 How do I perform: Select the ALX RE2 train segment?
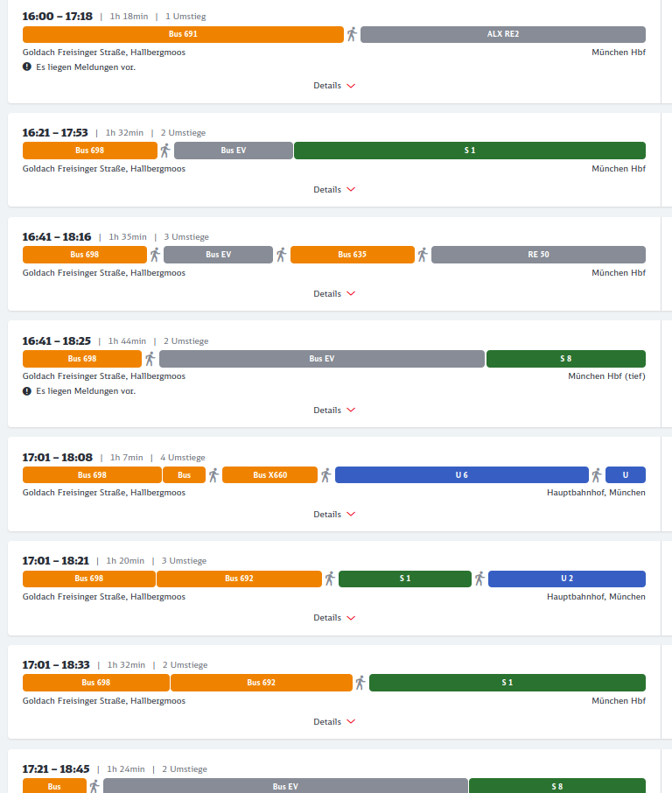[503, 34]
